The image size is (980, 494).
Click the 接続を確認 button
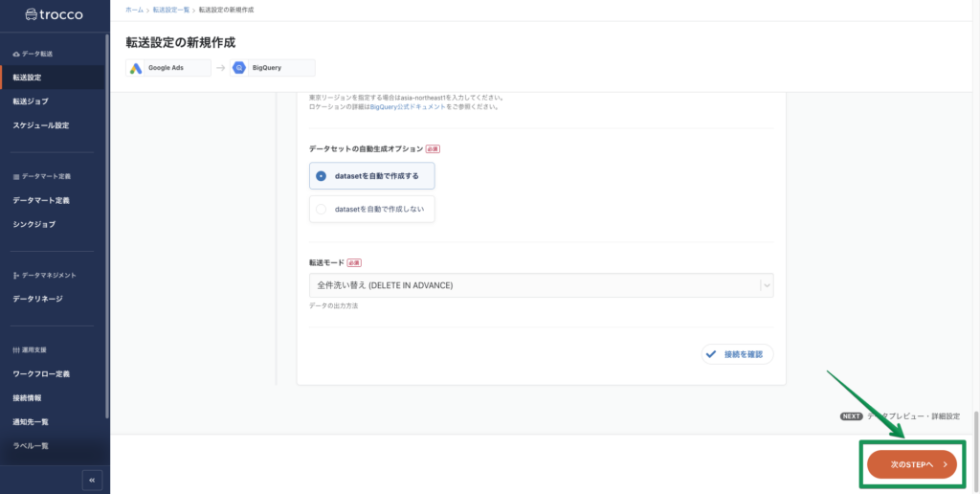coord(737,354)
